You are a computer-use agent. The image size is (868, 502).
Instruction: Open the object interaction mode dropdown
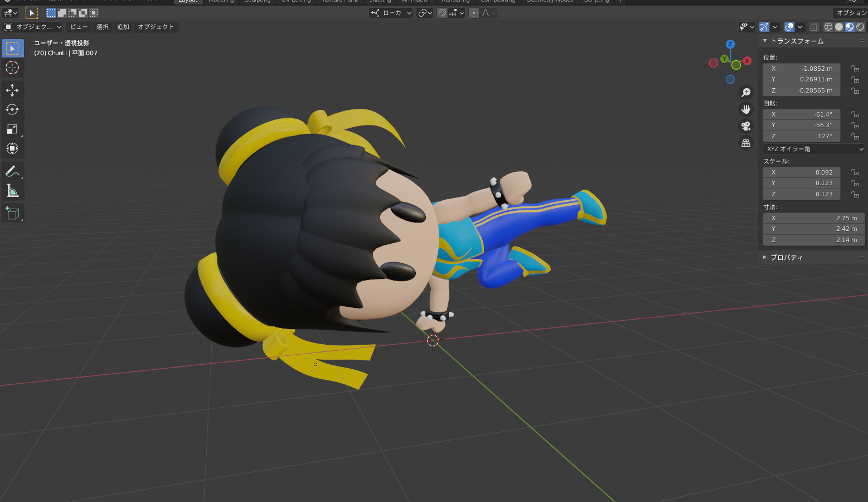[x=33, y=27]
